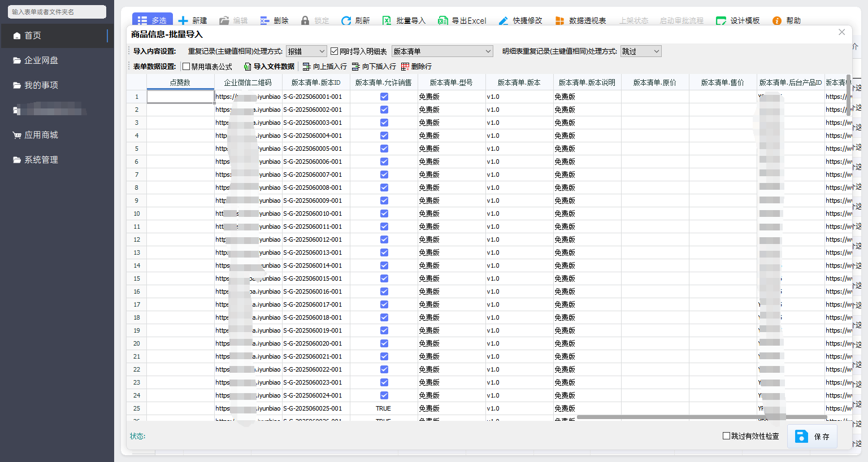
Task: Open 系统管理 in the sidebar
Action: click(x=57, y=160)
